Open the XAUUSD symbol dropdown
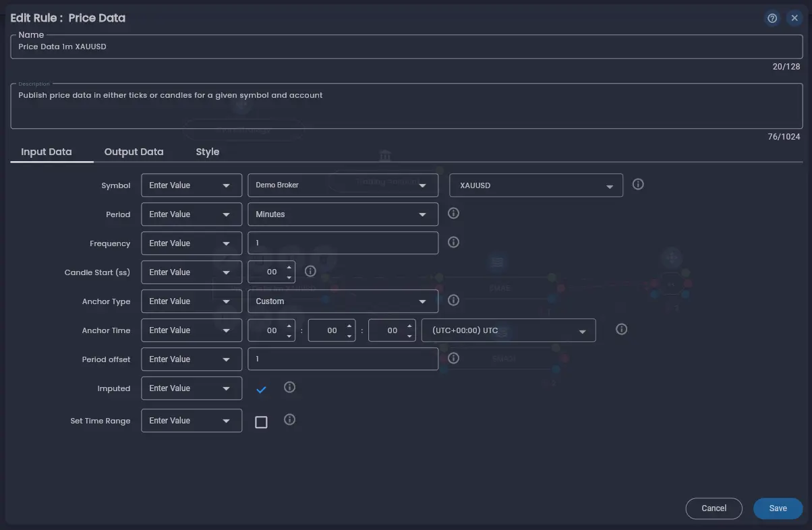 tap(535, 184)
